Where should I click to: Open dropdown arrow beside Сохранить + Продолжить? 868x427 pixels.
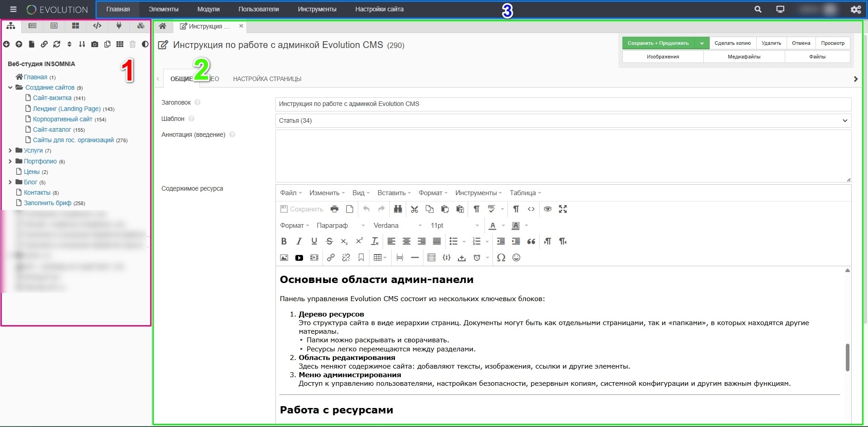702,43
